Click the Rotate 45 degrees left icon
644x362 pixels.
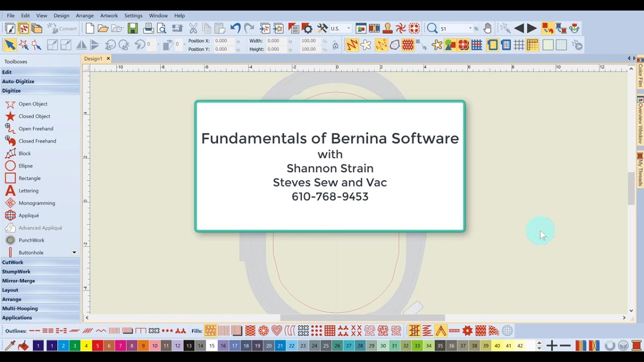click(x=110, y=45)
